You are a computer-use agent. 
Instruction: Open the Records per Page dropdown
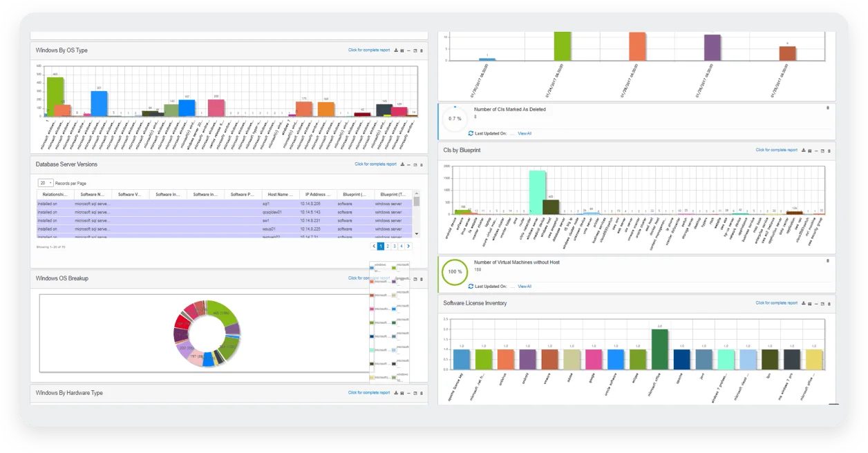[46, 183]
